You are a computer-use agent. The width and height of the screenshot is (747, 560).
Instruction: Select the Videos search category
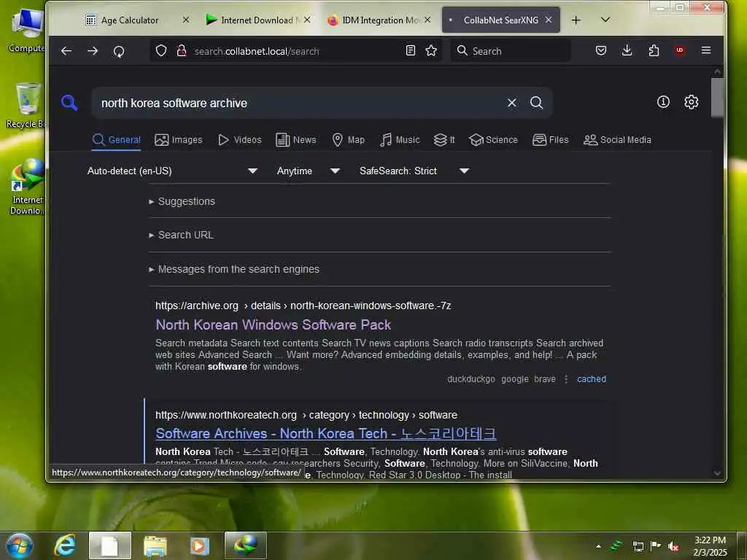pos(239,140)
